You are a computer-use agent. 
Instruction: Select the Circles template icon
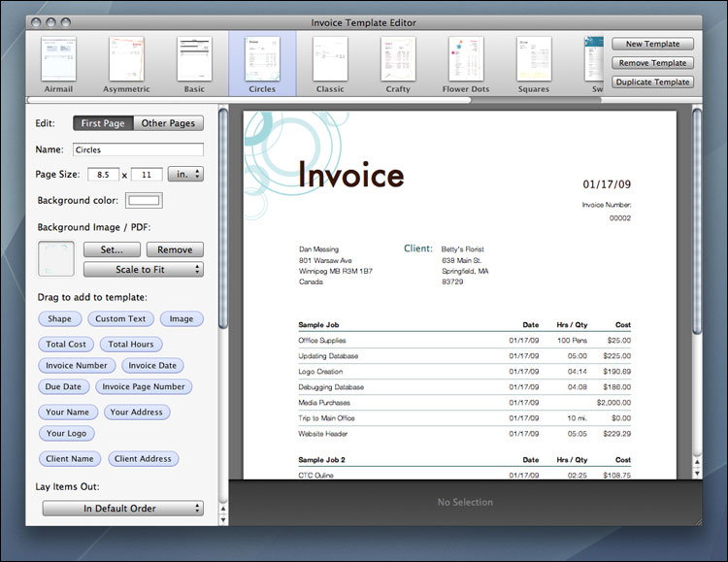(x=262, y=60)
